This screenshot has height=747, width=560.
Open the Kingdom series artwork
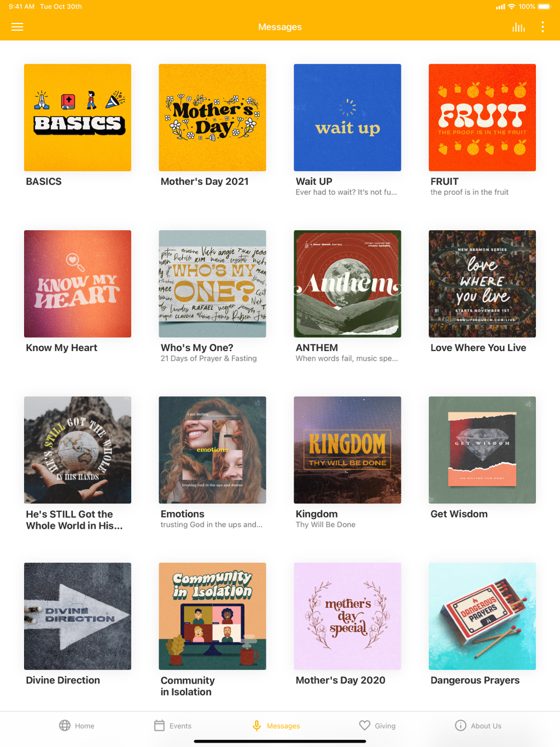point(347,450)
